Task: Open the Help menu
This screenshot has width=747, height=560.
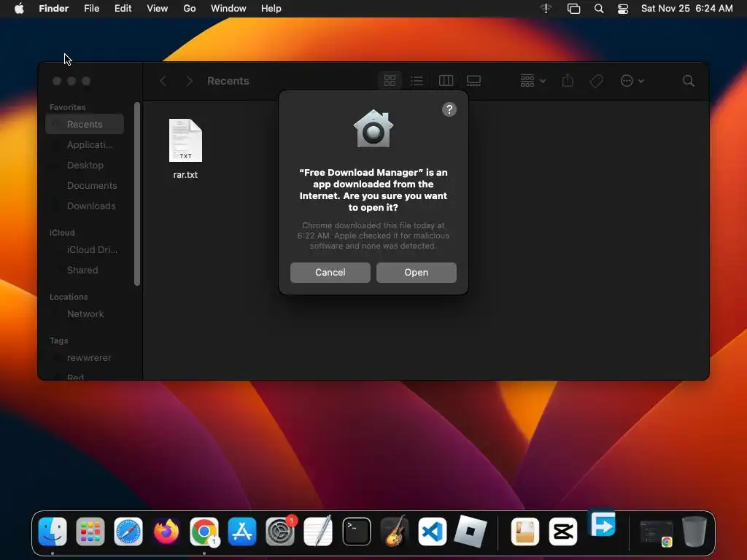Action: [x=271, y=9]
